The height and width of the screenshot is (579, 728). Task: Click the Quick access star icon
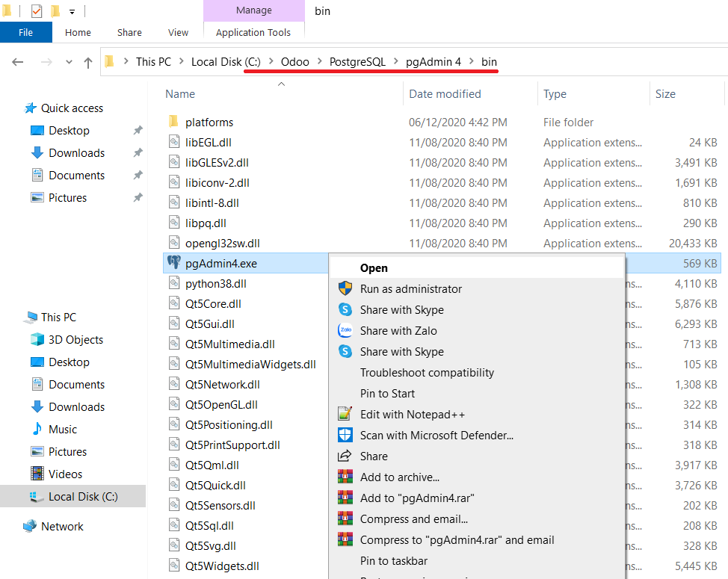30,108
